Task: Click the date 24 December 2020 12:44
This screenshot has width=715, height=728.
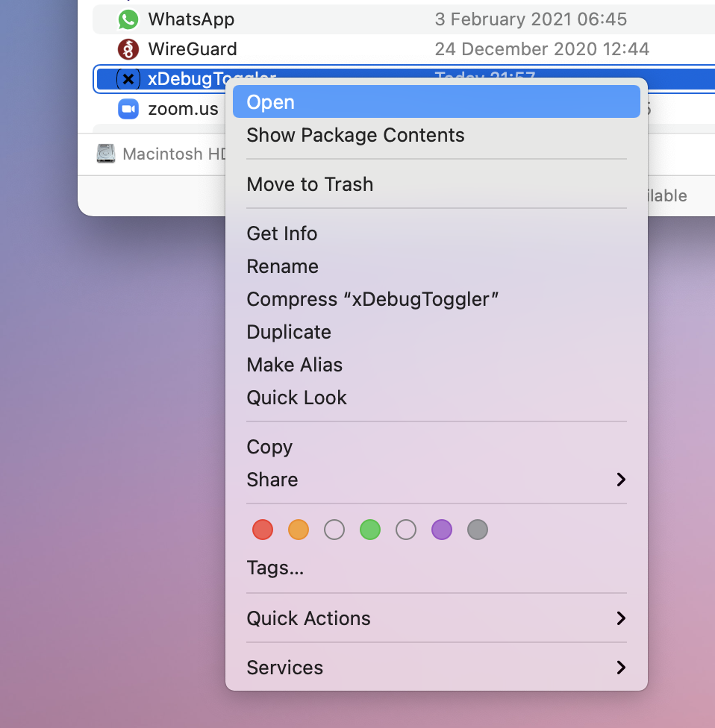Action: pos(542,49)
